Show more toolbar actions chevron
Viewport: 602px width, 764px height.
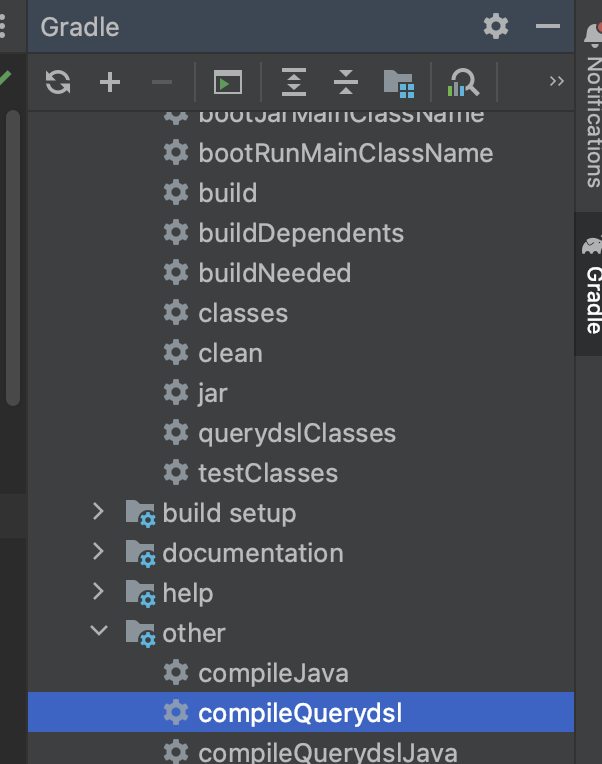(x=557, y=82)
